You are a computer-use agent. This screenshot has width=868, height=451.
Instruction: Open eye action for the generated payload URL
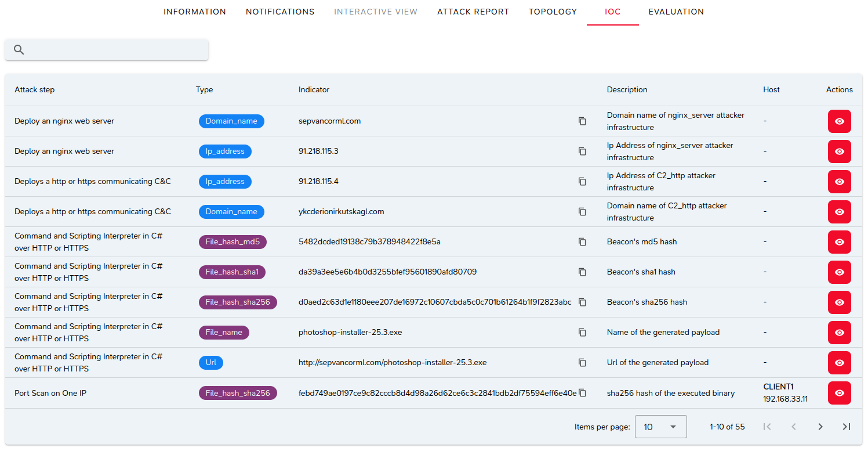(839, 363)
